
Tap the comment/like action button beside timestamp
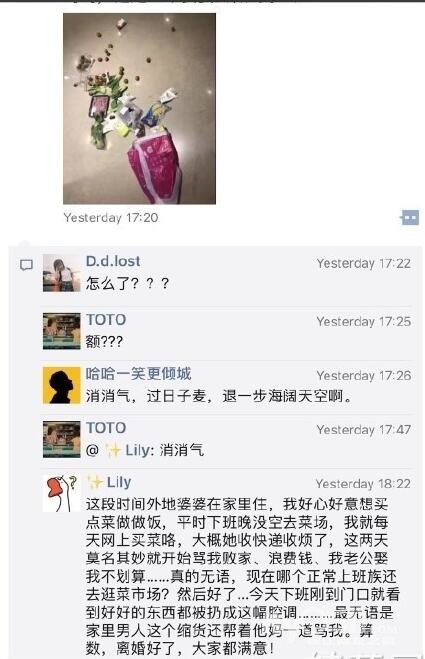pyautogui.click(x=409, y=218)
